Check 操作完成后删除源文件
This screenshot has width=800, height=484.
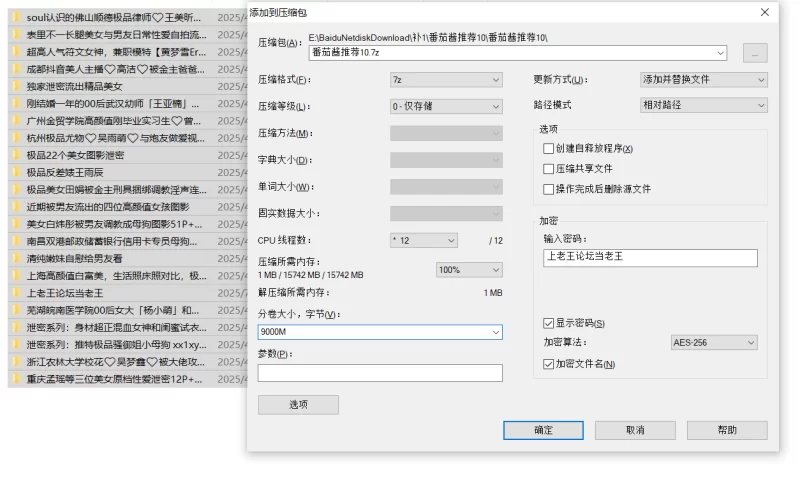point(548,189)
